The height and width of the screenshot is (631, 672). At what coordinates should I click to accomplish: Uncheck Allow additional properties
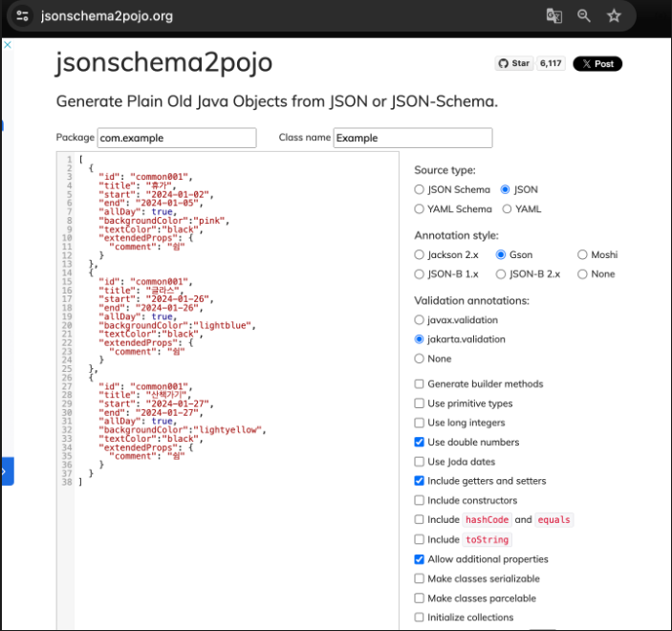tap(419, 559)
